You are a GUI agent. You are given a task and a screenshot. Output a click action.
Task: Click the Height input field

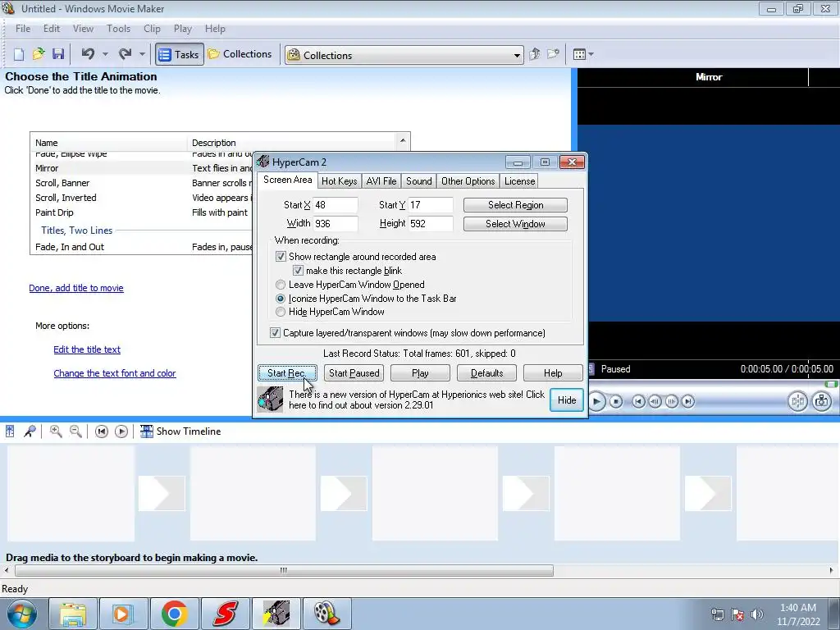[431, 223]
